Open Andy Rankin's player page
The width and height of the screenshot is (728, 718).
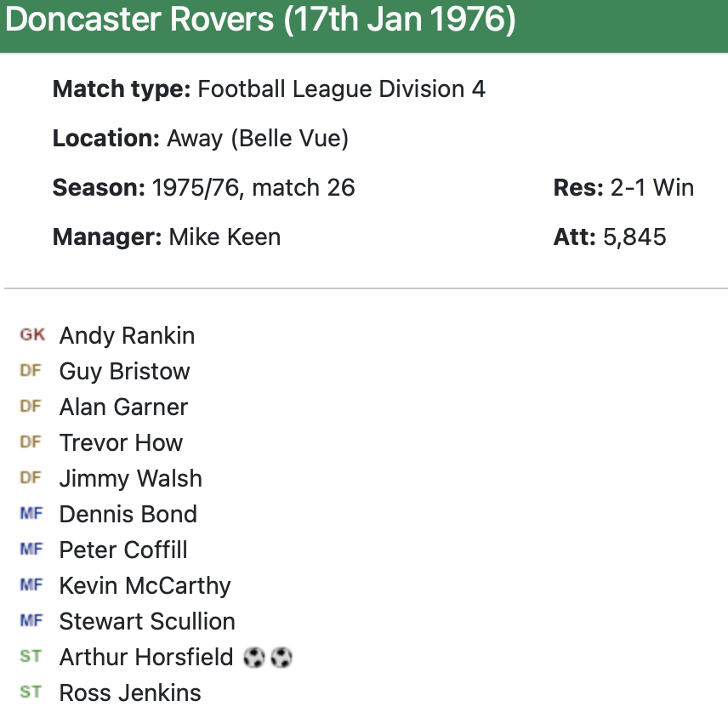(x=127, y=335)
